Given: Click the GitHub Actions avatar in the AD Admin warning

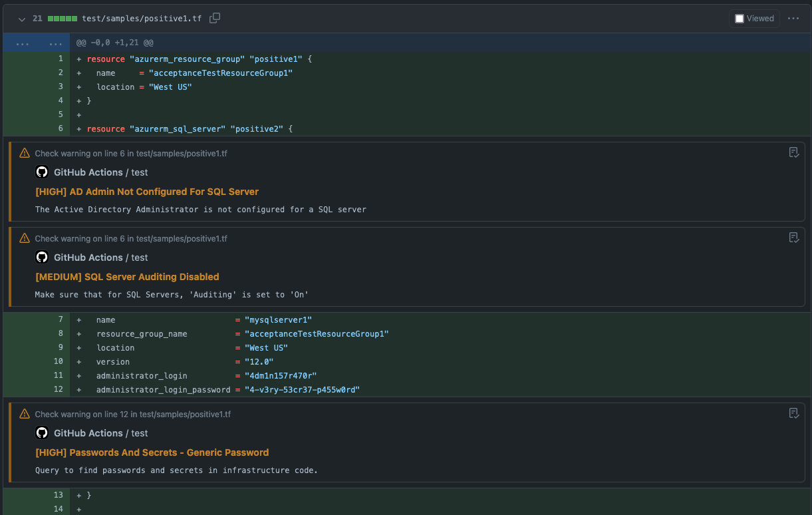Looking at the screenshot, I should (x=42, y=172).
